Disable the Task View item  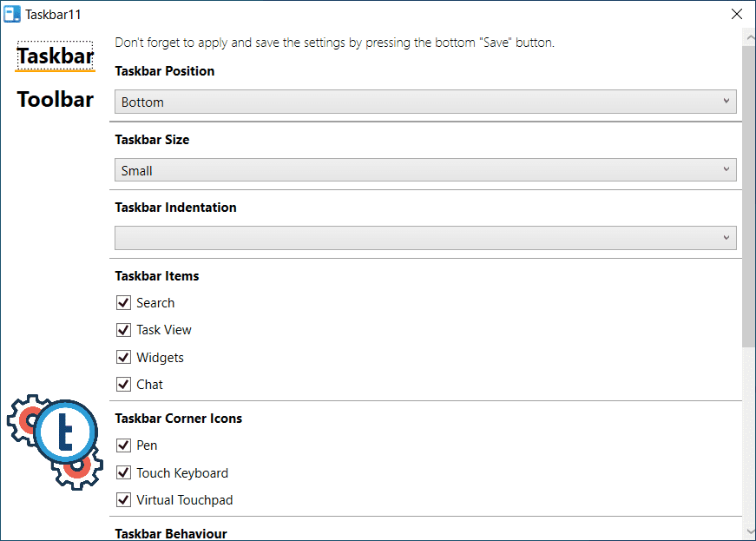tap(123, 330)
